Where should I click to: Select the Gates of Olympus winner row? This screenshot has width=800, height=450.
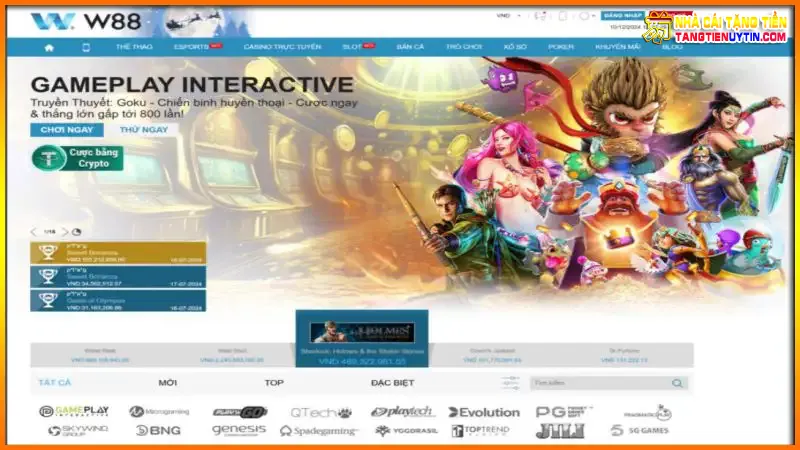pyautogui.click(x=118, y=300)
